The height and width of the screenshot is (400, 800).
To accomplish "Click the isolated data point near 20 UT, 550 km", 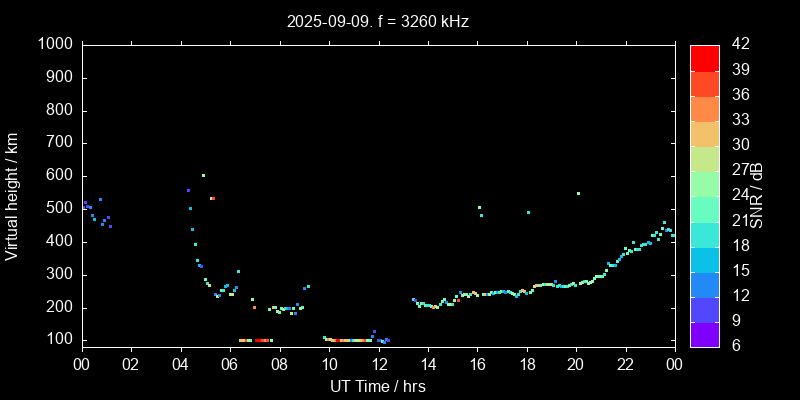I will tap(578, 193).
